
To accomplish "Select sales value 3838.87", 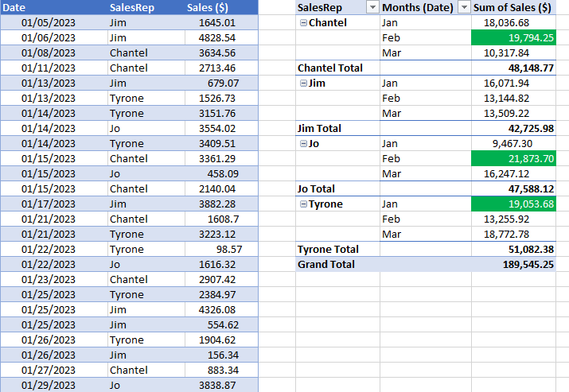I will [221, 385].
